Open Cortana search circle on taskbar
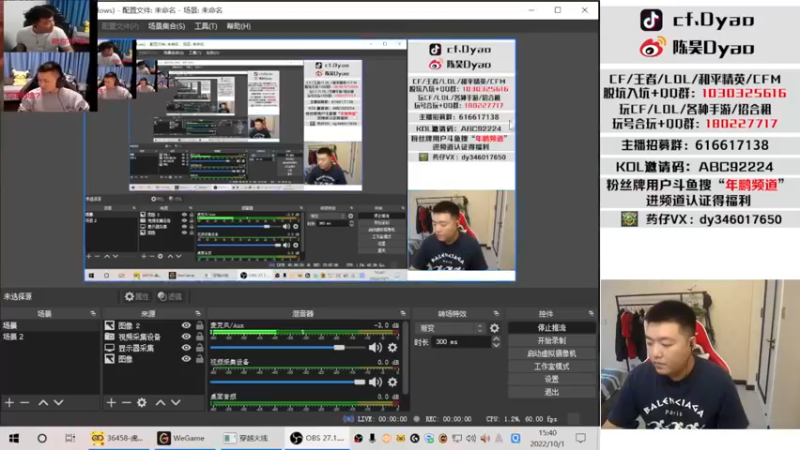The image size is (800, 450). tap(42, 438)
